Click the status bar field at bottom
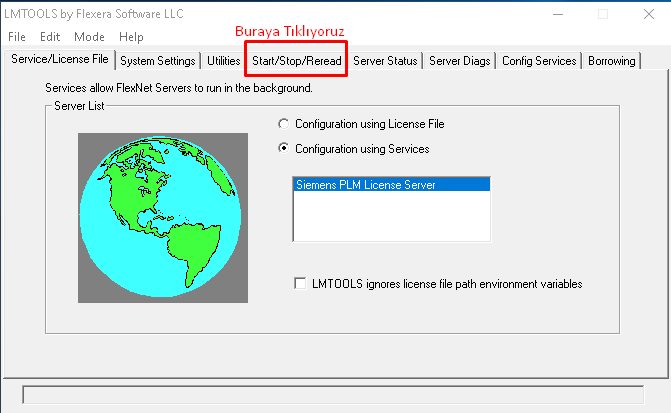 tap(333, 395)
